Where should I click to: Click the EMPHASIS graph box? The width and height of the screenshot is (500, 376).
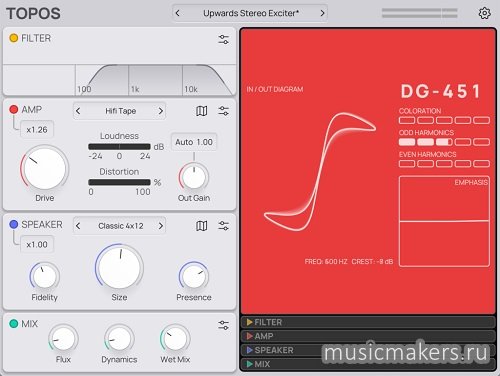click(x=444, y=221)
